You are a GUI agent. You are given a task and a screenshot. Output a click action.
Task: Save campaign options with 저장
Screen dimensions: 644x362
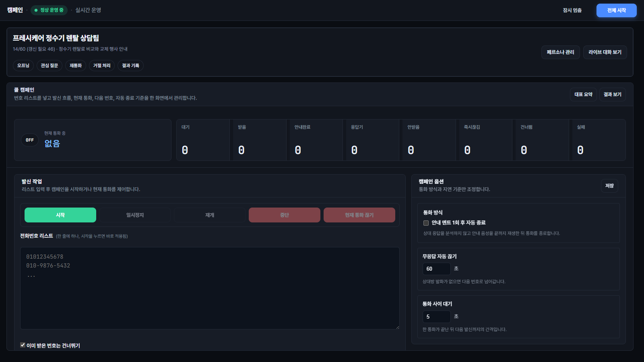pos(609,186)
